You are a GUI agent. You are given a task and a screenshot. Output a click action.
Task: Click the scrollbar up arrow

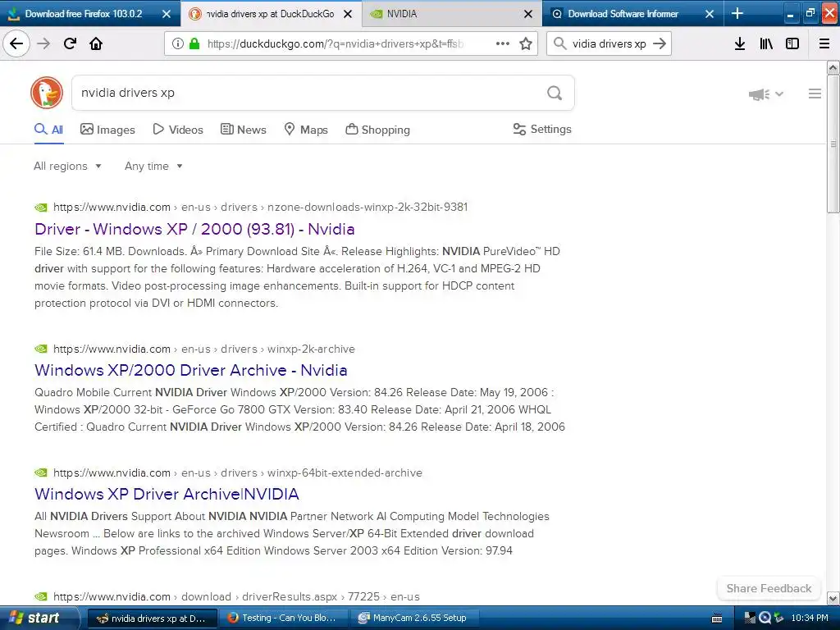833,68
